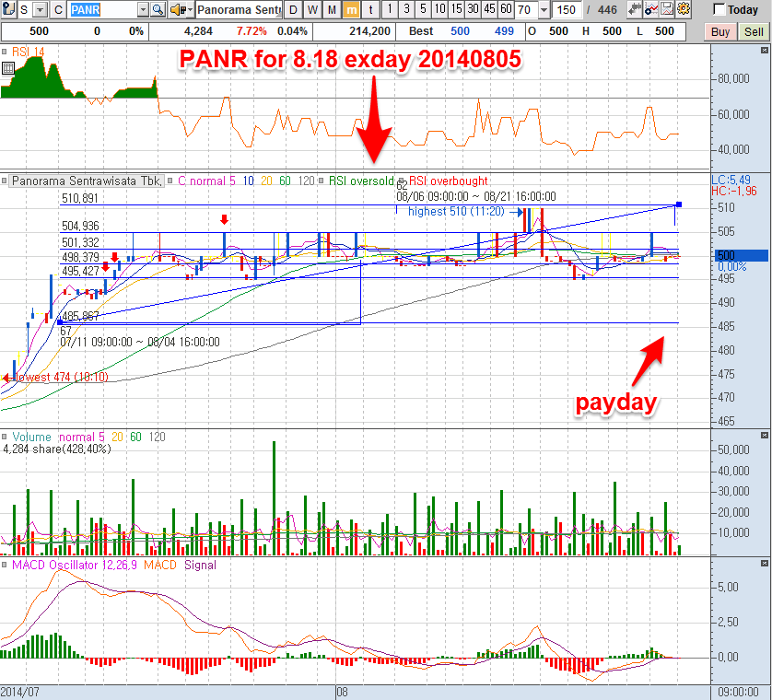Focus the PANR symbol input field

pyautogui.click(x=103, y=9)
